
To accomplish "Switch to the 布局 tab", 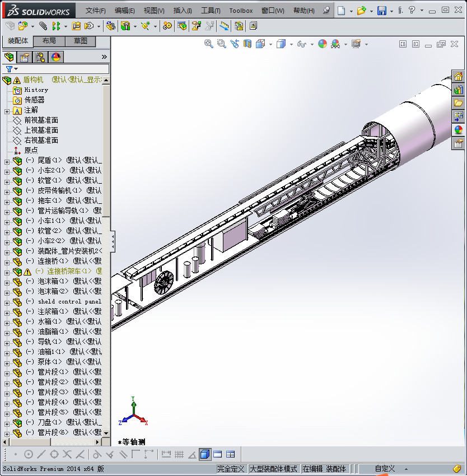I will pos(49,41).
